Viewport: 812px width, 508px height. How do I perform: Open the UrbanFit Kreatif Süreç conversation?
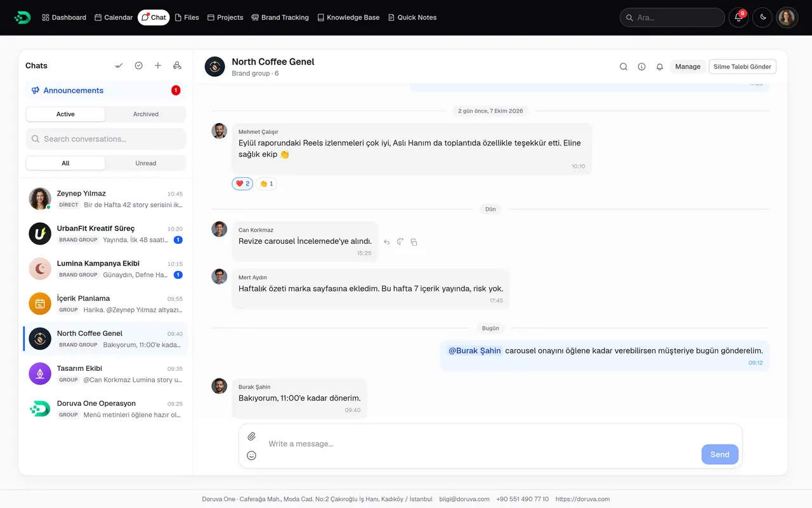(106, 234)
